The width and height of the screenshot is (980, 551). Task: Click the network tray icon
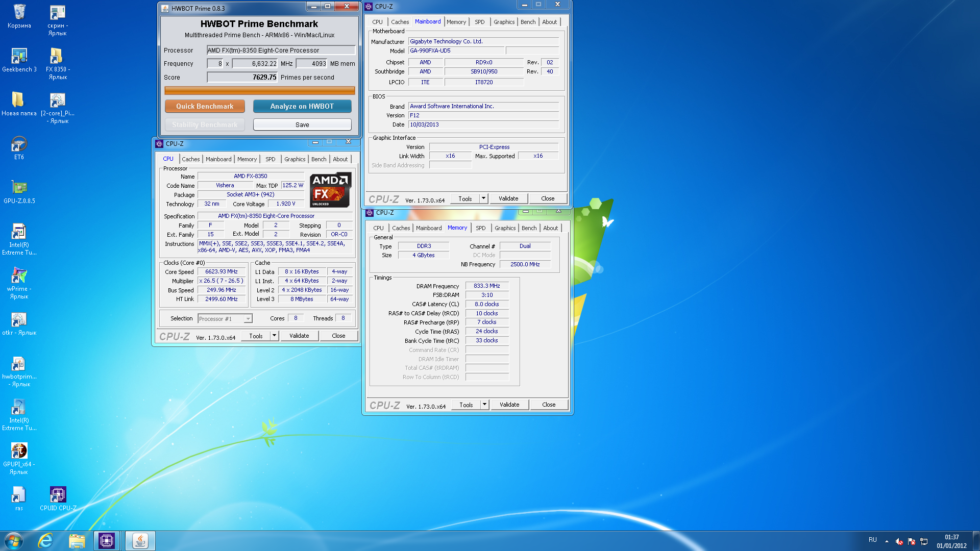point(924,541)
